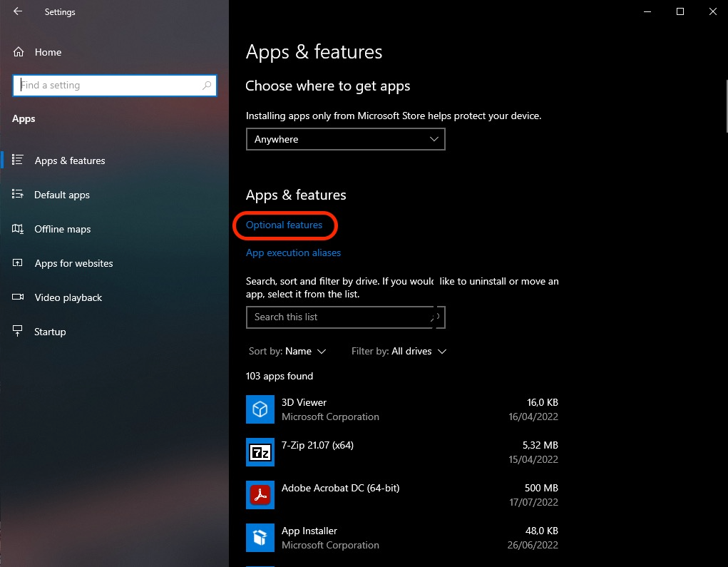Select the Startup sidebar icon
728x567 pixels.
tap(17, 332)
